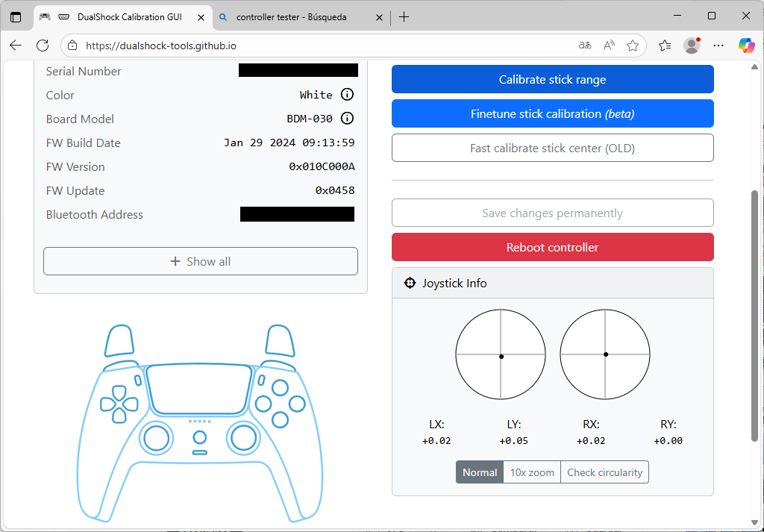764x532 pixels.
Task: Click FW Build Date value Jan 29 2024
Action: tap(289, 143)
